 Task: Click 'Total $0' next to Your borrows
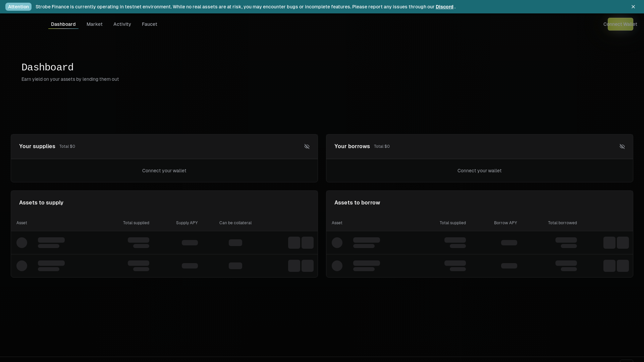[x=382, y=146]
